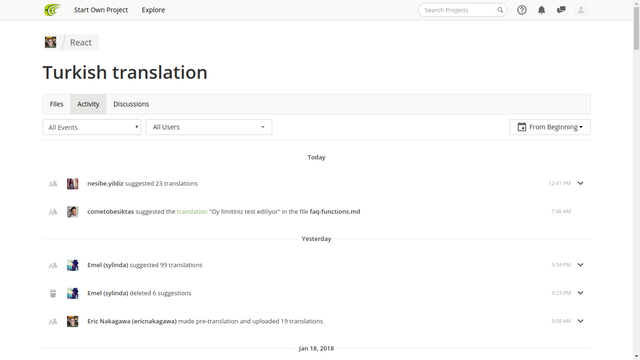The image size is (640, 360).
Task: Click the 9:34 PM timestamp
Action: [x=561, y=265]
